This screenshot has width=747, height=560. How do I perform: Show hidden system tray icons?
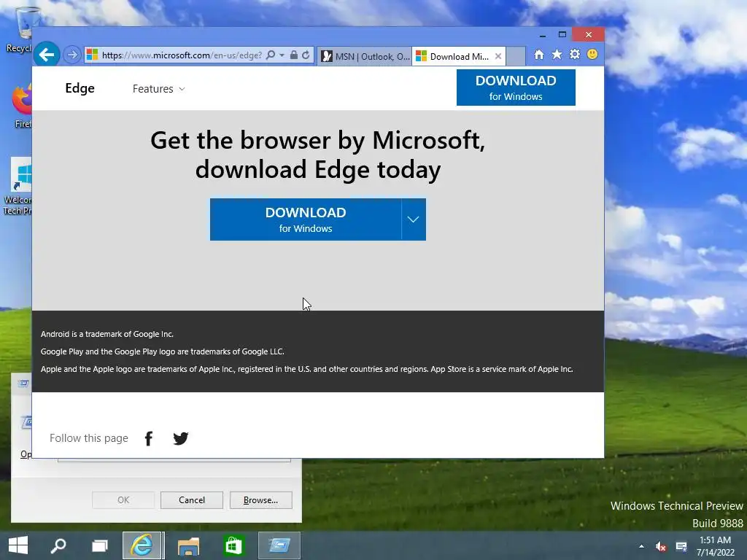(641, 546)
